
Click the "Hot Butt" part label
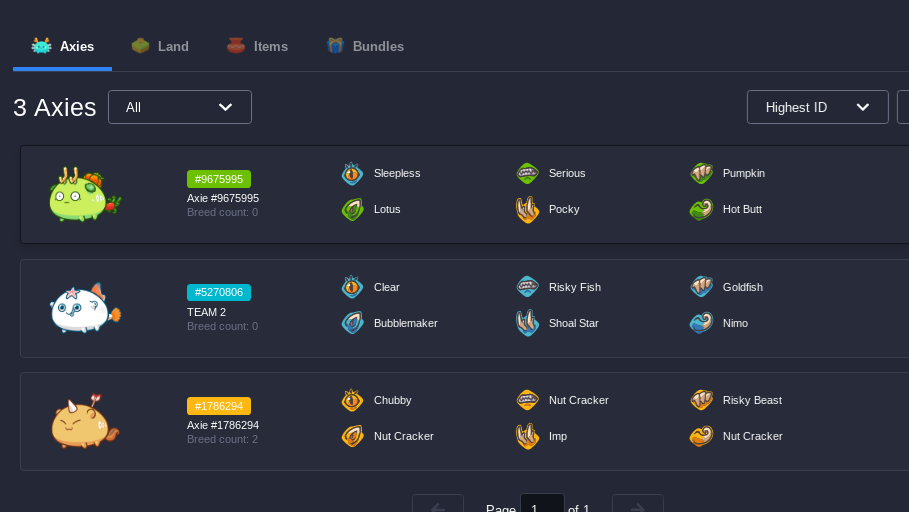click(743, 209)
